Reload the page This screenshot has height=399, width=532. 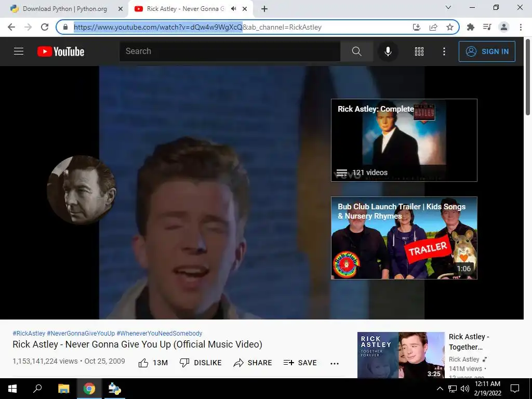tap(45, 27)
